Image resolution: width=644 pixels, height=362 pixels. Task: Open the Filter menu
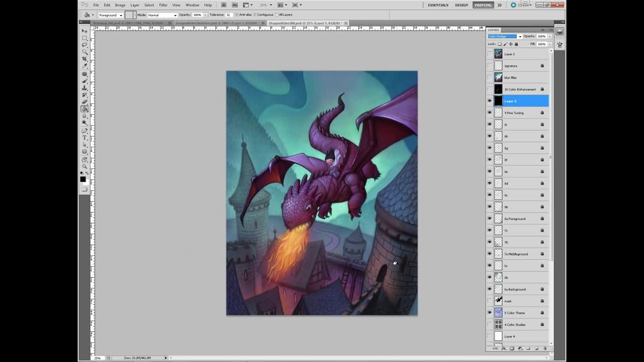tap(163, 5)
